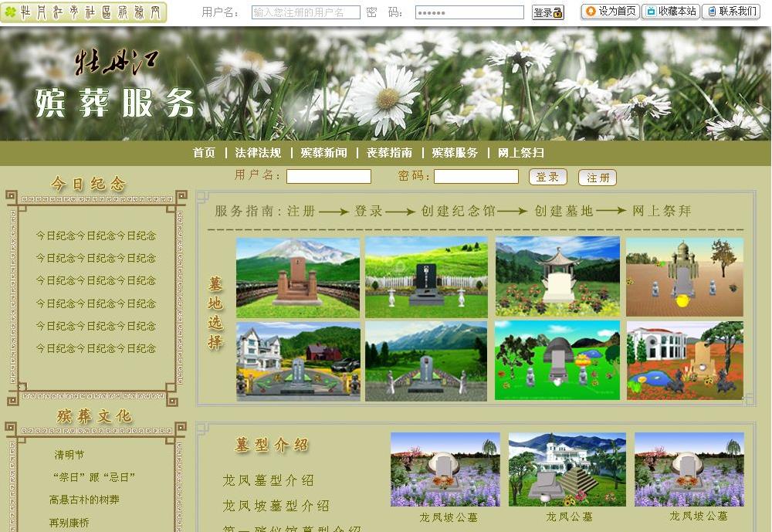This screenshot has width=772, height=532.
Task: Click the 注册 register button
Action: [598, 178]
